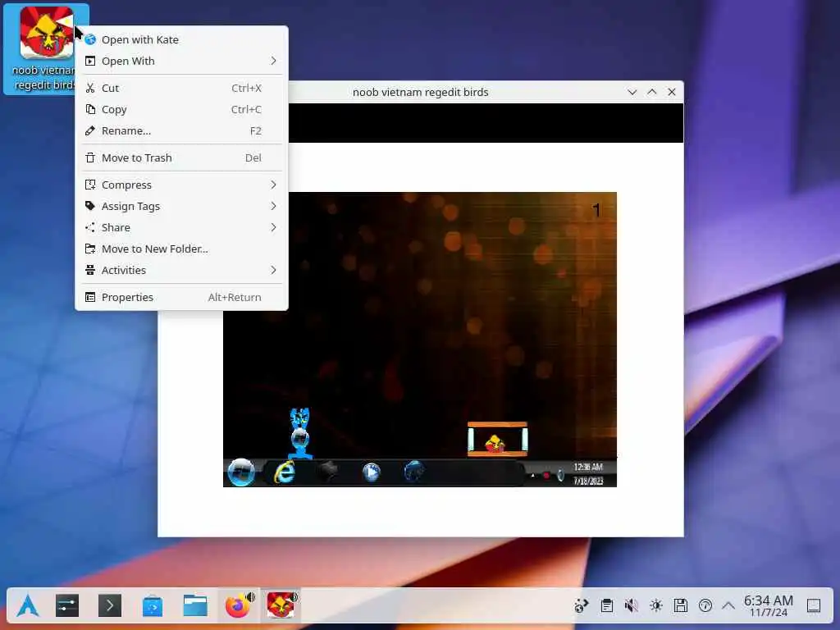Open the clock showing 6:34 AM

click(768, 606)
